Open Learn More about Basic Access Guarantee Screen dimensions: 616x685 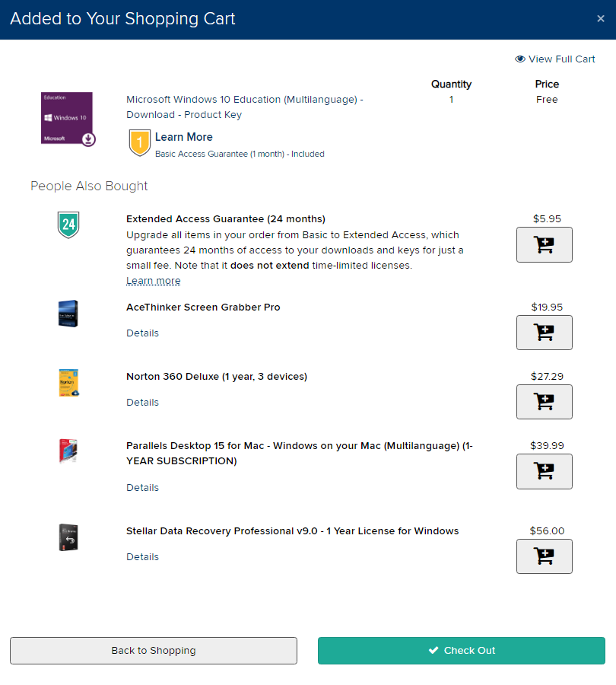click(184, 137)
